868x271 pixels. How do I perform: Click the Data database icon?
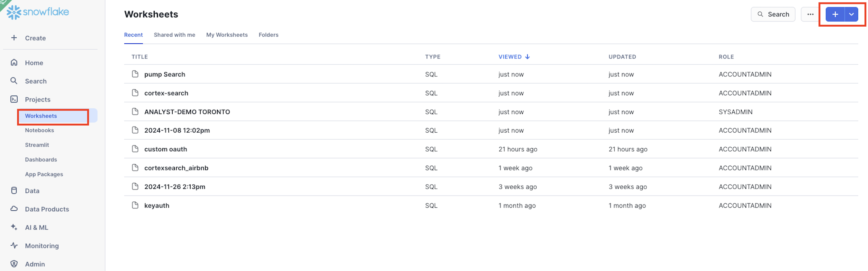pyautogui.click(x=14, y=190)
